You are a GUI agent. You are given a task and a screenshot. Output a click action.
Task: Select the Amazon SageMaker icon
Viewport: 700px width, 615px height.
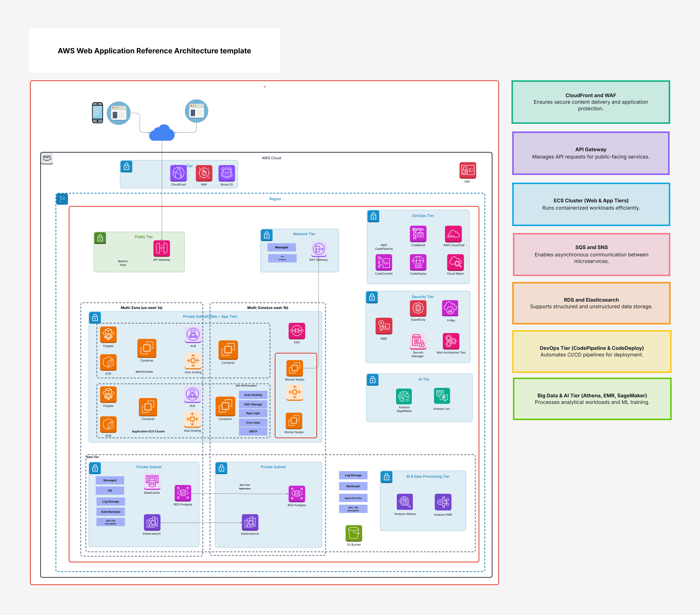[x=404, y=397]
